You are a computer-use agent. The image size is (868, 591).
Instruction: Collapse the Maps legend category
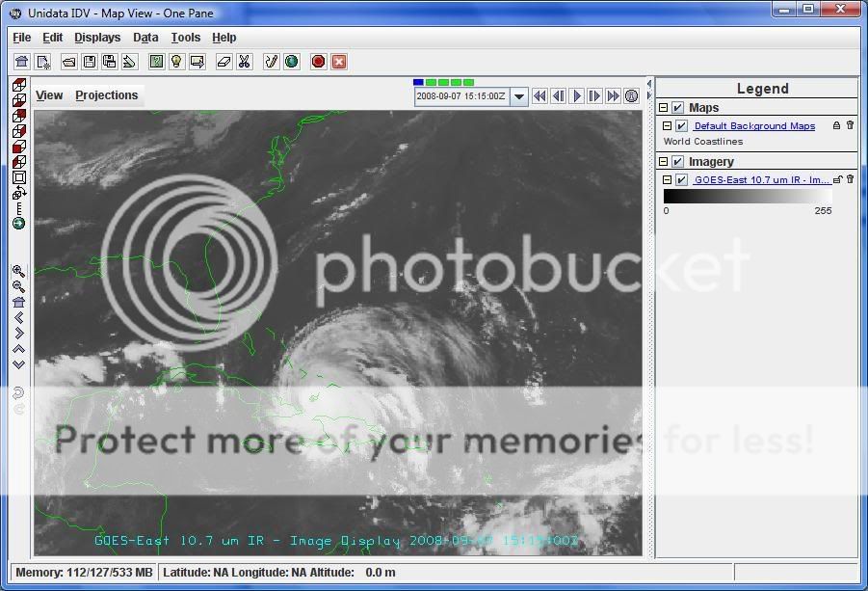[x=664, y=108]
